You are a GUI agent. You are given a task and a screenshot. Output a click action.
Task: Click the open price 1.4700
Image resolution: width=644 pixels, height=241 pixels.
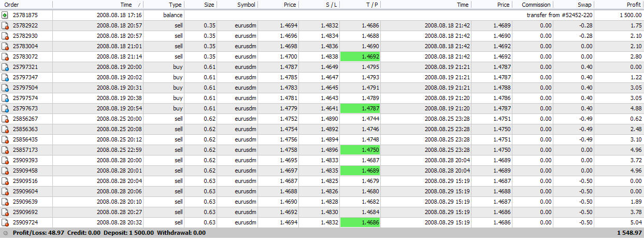288,56
